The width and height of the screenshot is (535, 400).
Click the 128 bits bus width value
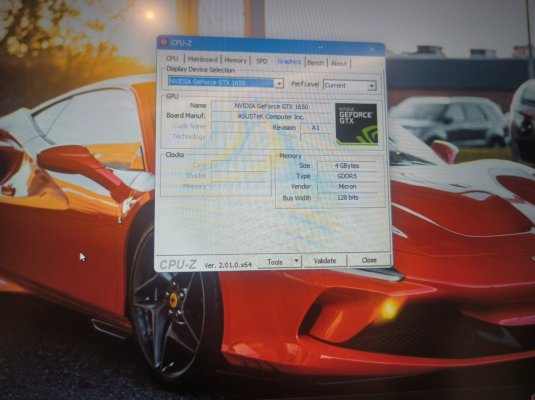pos(347,197)
